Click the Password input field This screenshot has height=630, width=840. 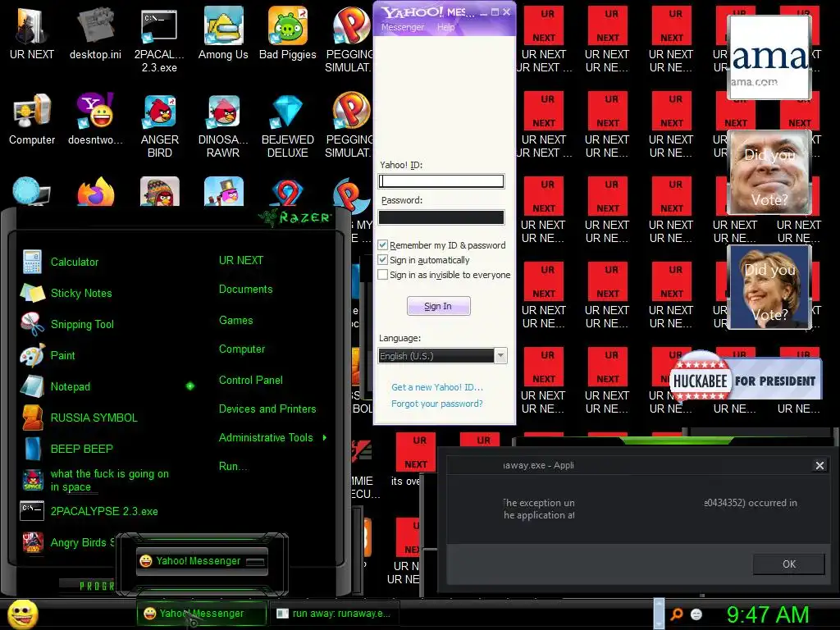441,217
